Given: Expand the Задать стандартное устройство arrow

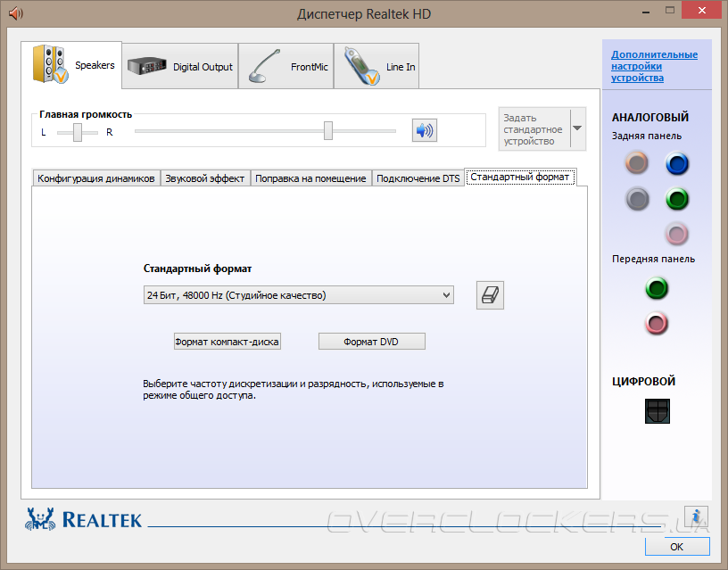Looking at the screenshot, I should [x=577, y=128].
